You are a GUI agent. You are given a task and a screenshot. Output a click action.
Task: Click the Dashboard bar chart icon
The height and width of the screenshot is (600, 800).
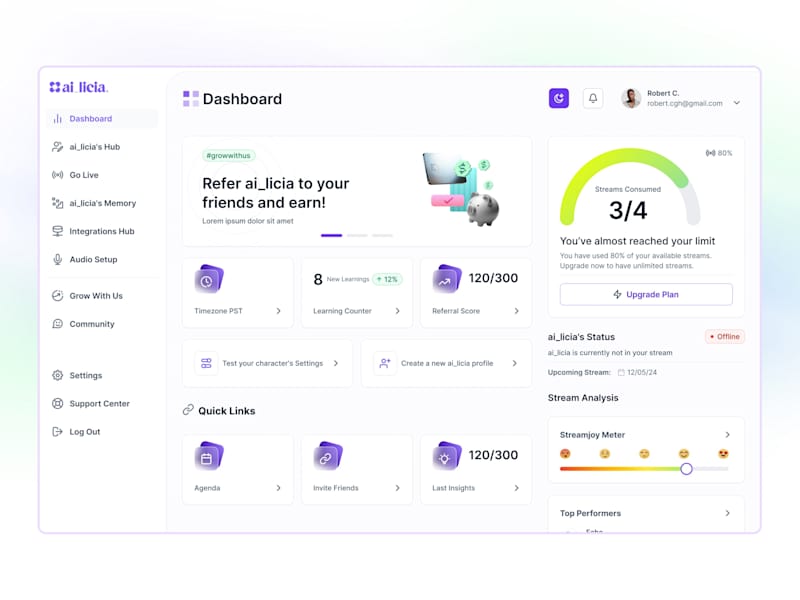pyautogui.click(x=58, y=118)
